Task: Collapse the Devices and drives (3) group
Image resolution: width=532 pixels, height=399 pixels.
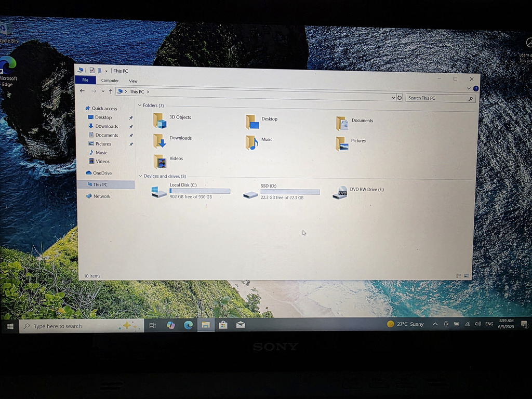Action: [140, 176]
